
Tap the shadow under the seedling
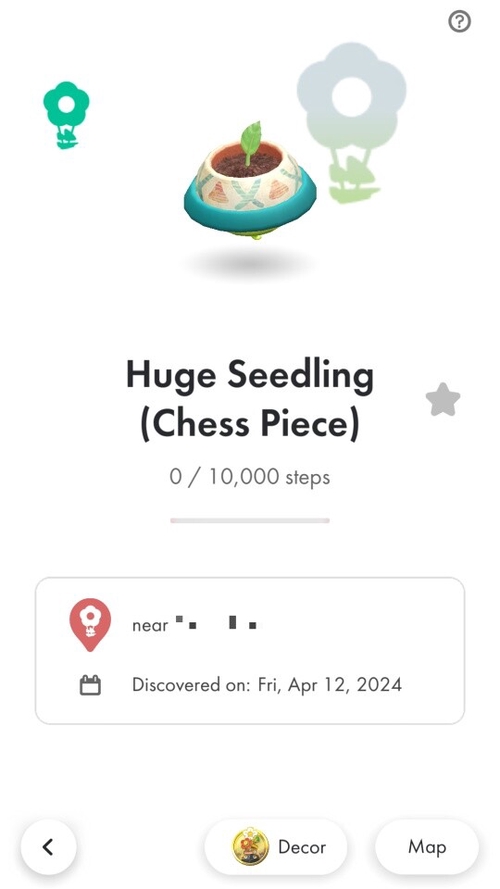click(x=250, y=264)
